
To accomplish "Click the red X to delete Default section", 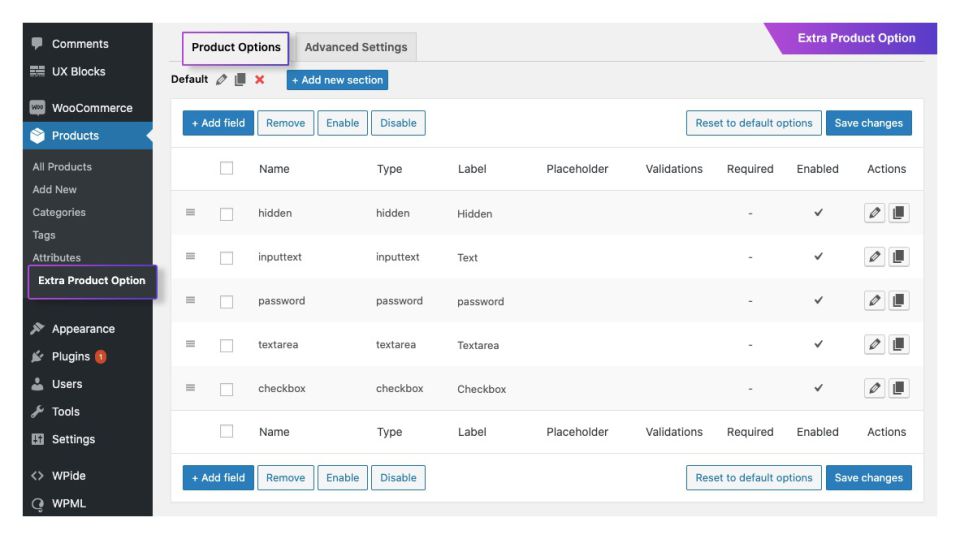I will pos(260,80).
